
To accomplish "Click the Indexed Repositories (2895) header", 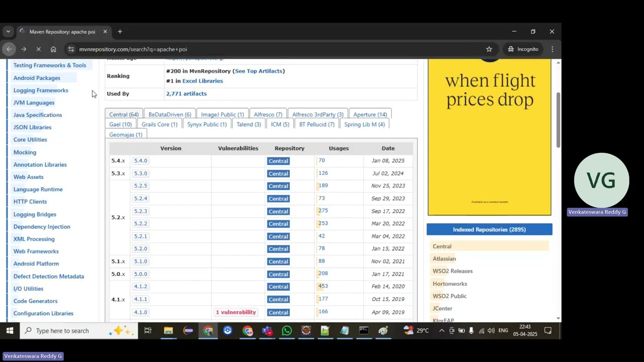I will [x=490, y=230].
